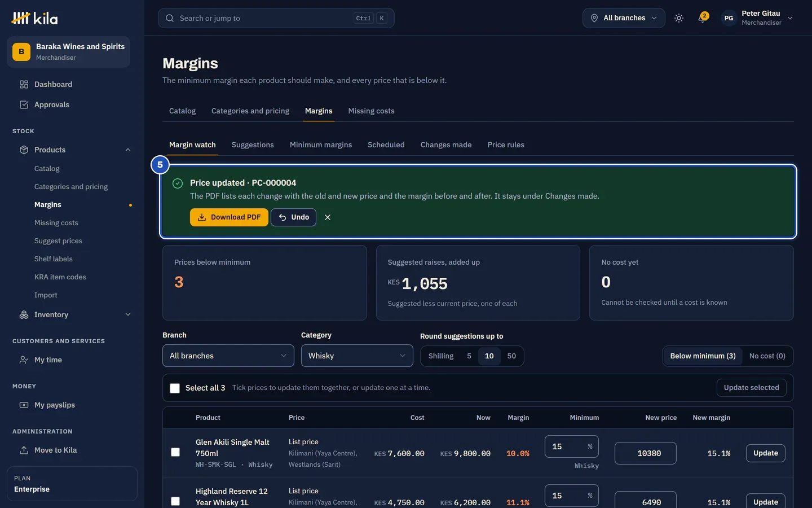The width and height of the screenshot is (812, 508).
Task: Collapse the Products sidebar section
Action: [128, 150]
